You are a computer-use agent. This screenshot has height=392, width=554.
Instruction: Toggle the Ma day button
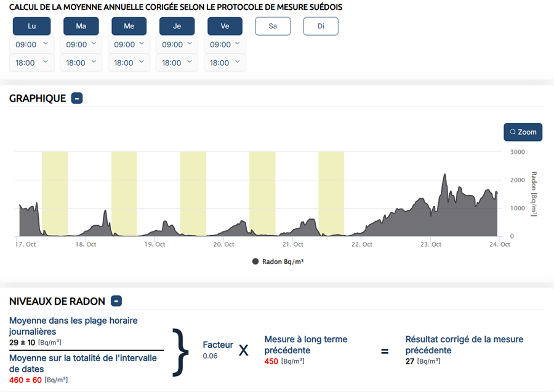81,26
